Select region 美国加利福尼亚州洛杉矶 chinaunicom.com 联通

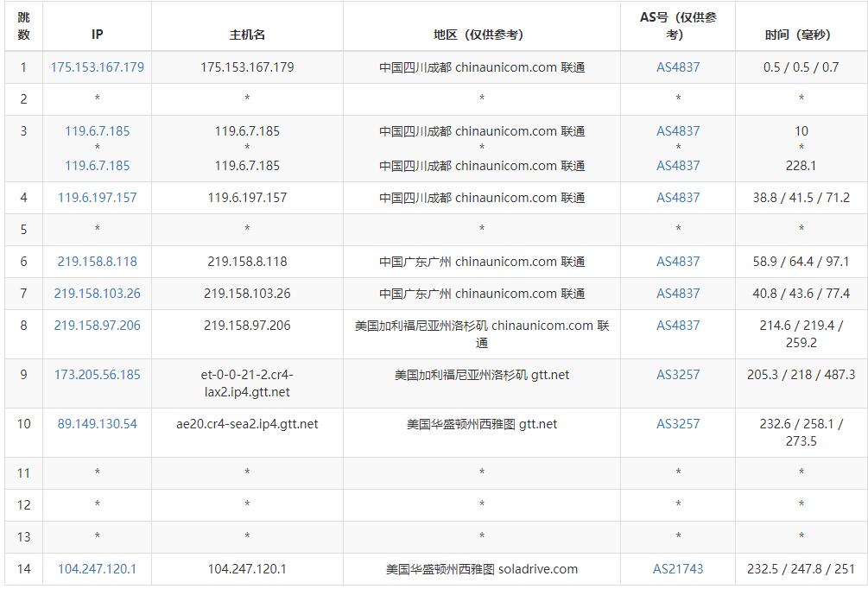(482, 334)
